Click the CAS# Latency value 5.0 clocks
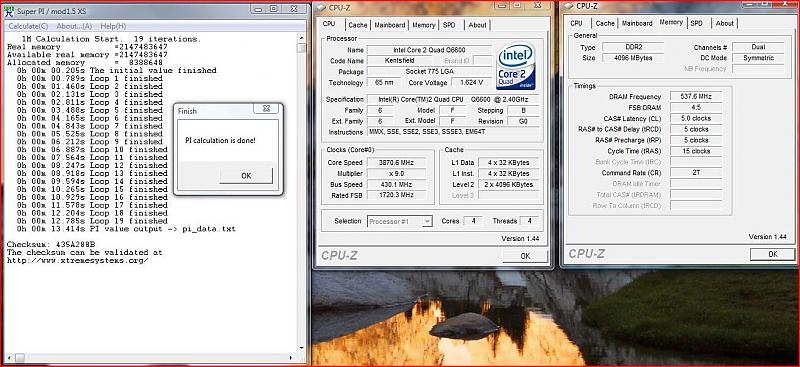This screenshot has height=367, width=800. (x=696, y=118)
